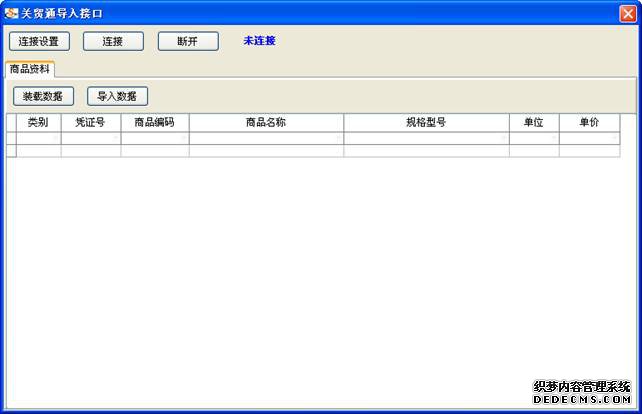Click the first row cell under 商品名称
The image size is (642, 414).
point(266,138)
